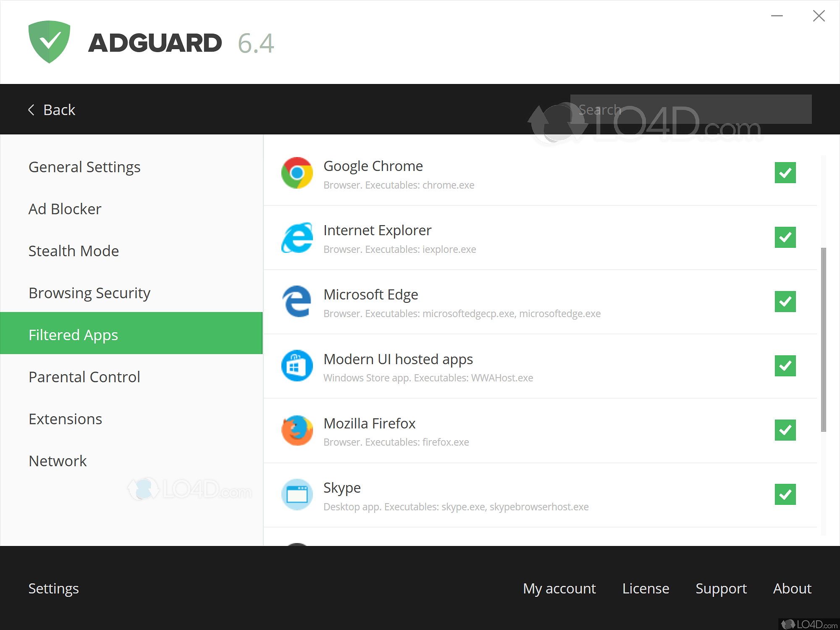840x630 pixels.
Task: Open the Stealth Mode section
Action: click(x=73, y=251)
